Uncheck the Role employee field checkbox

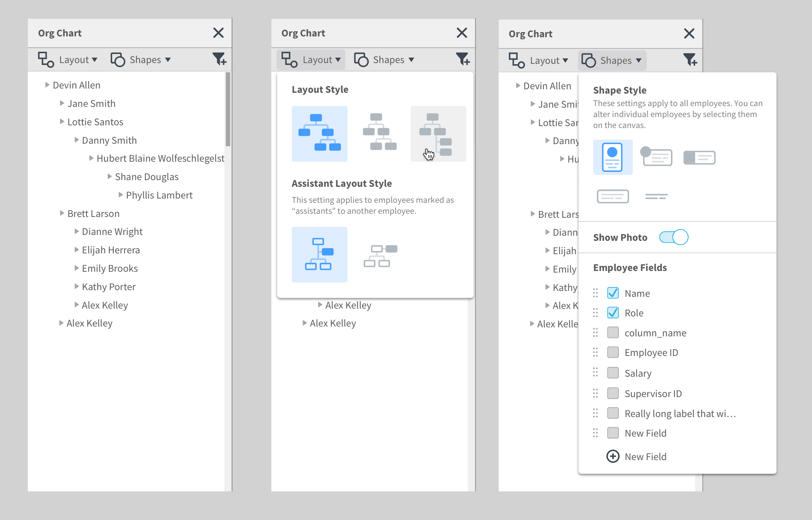[613, 313]
